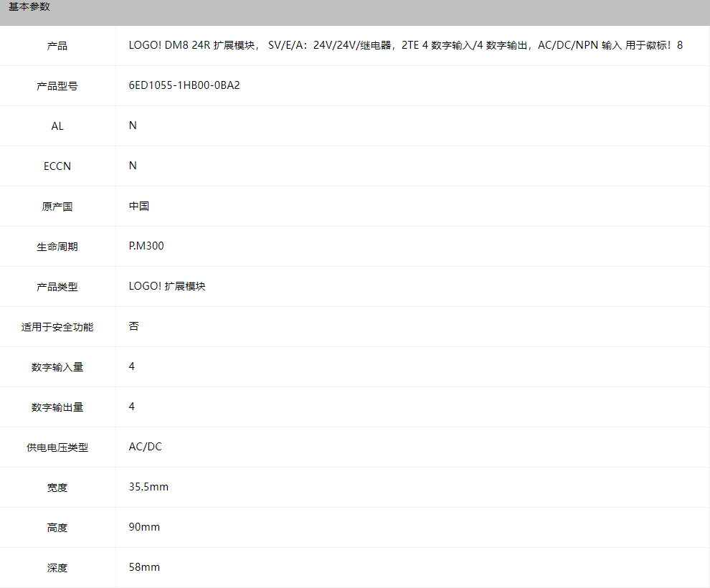Screen dimensions: 710x588
Task: Select the 原产国 label
Action: (57, 207)
